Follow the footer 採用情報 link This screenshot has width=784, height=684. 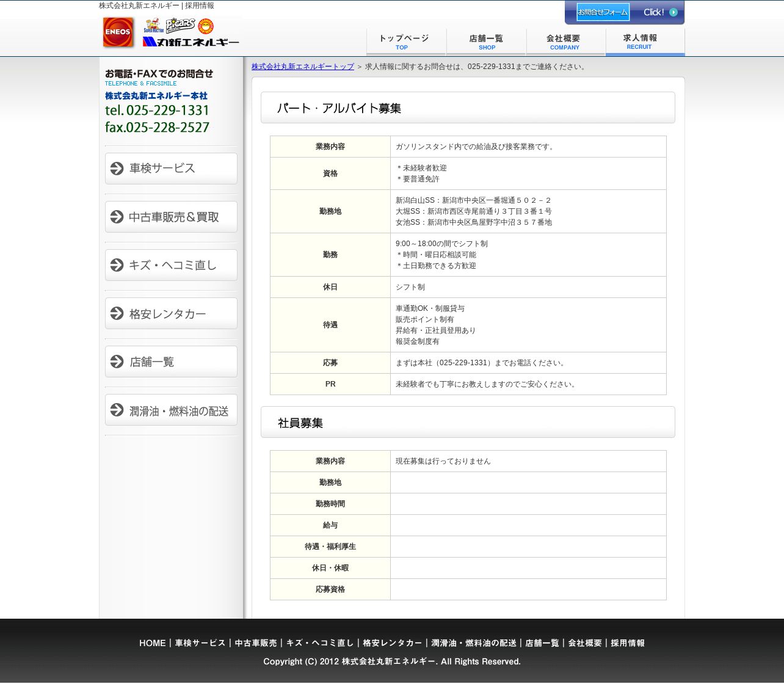click(x=628, y=643)
